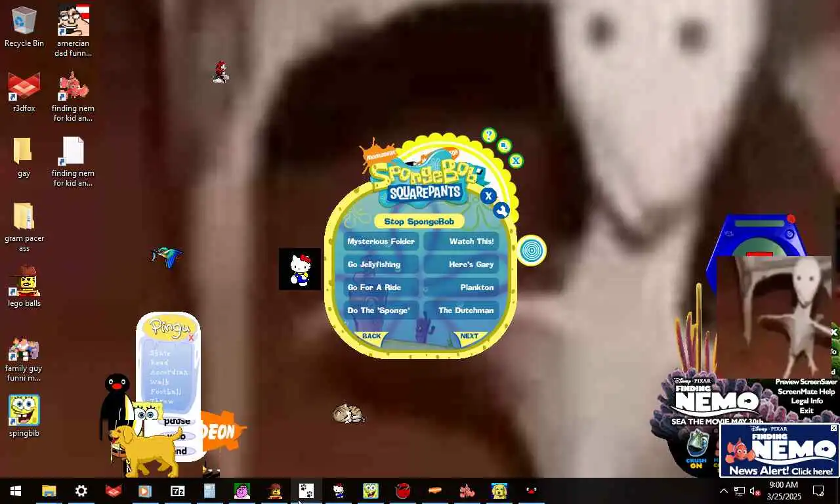This screenshot has height=504, width=840.
Task: Click the 'Stop SpongeBob' button
Action: pos(419,221)
